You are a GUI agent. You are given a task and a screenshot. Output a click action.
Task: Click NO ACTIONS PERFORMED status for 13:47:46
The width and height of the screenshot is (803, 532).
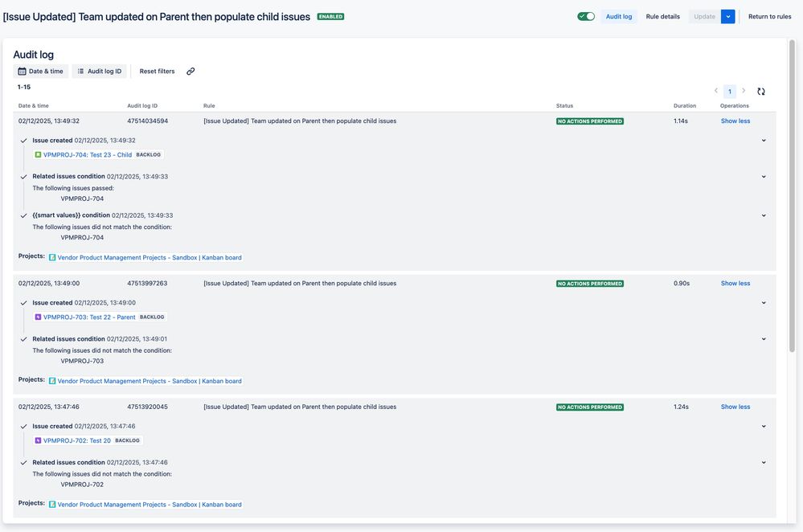click(590, 407)
